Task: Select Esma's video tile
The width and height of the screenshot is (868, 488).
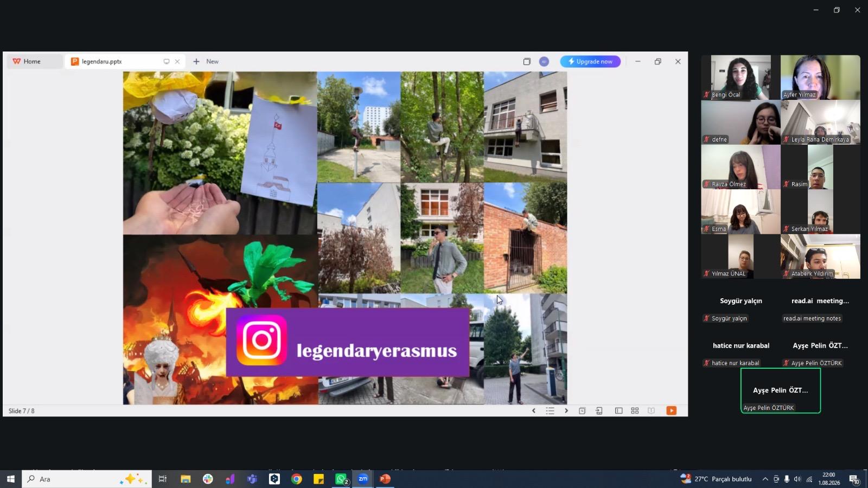Action: tap(741, 211)
